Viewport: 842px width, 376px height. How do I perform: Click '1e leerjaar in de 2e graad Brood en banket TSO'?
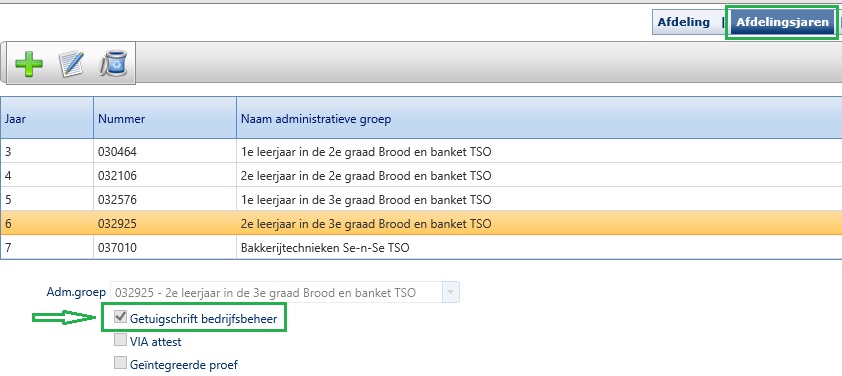(x=366, y=152)
